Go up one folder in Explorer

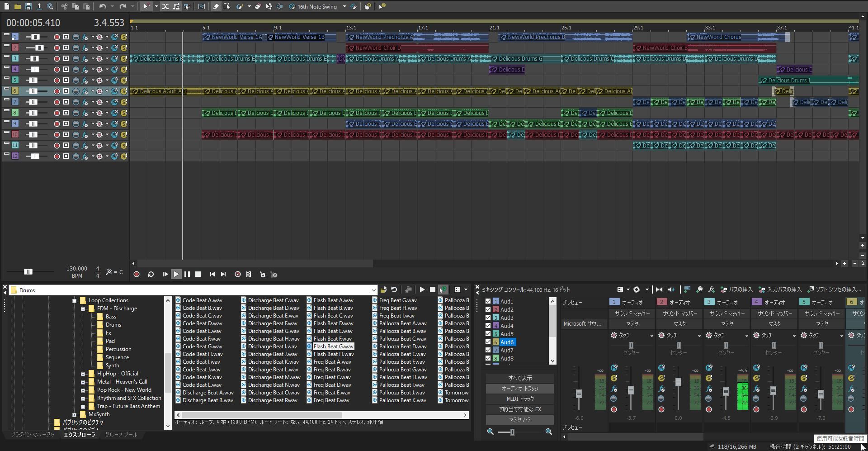(x=383, y=290)
